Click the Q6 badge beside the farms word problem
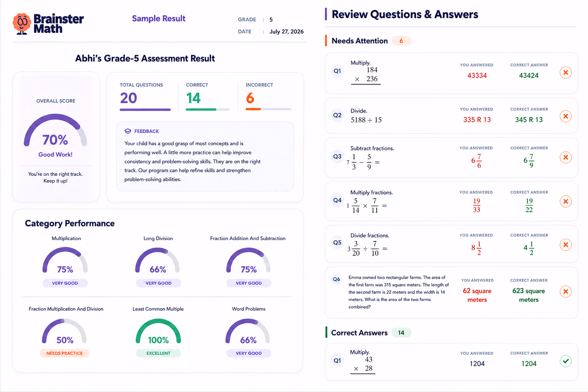 (336, 279)
